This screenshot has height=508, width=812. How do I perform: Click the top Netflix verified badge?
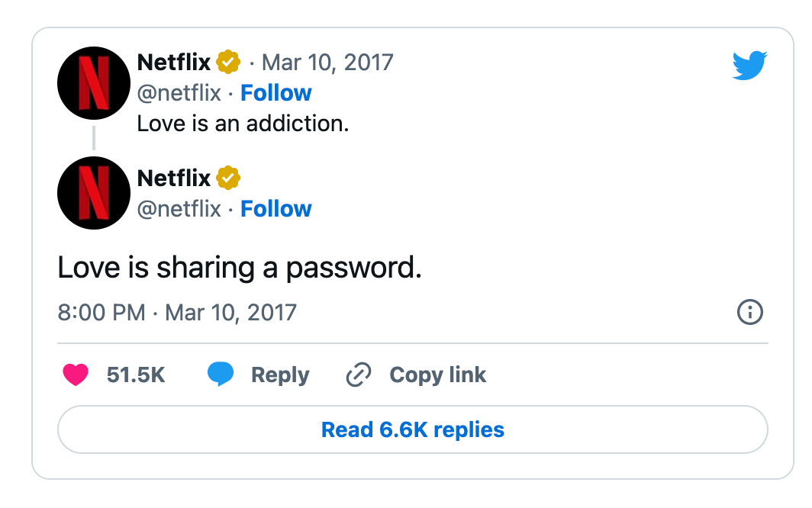click(228, 63)
